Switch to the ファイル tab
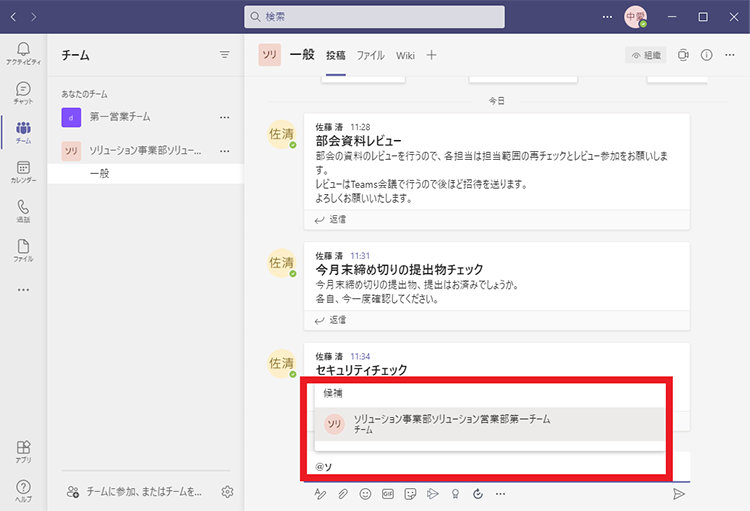The height and width of the screenshot is (511, 750). [x=370, y=56]
